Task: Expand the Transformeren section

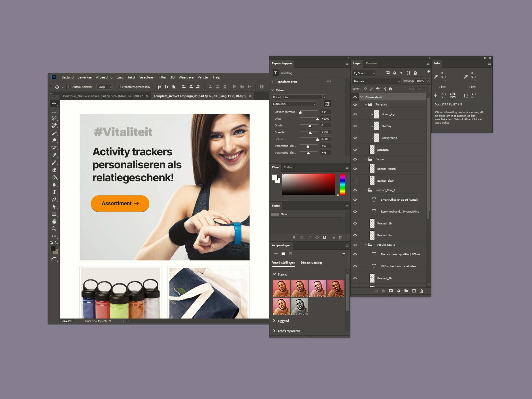Action: (x=273, y=82)
